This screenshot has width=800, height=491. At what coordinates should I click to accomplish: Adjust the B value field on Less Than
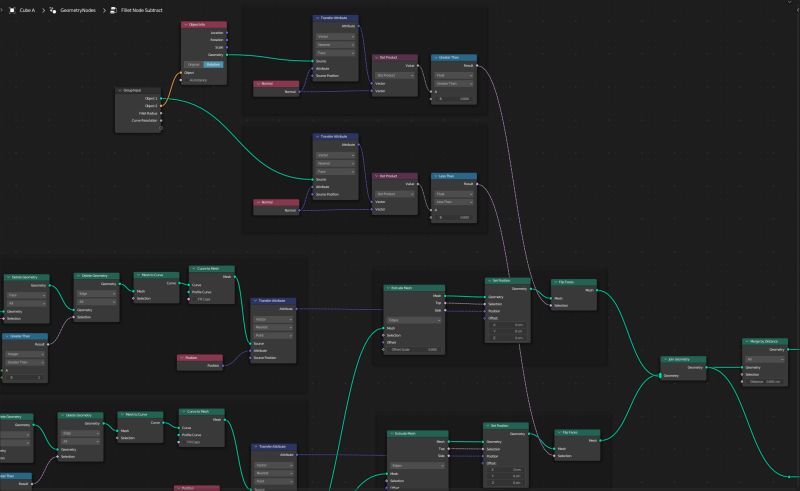point(454,217)
